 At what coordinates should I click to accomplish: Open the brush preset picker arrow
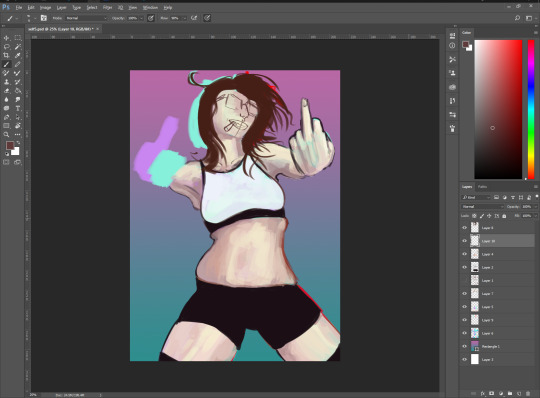click(35, 18)
